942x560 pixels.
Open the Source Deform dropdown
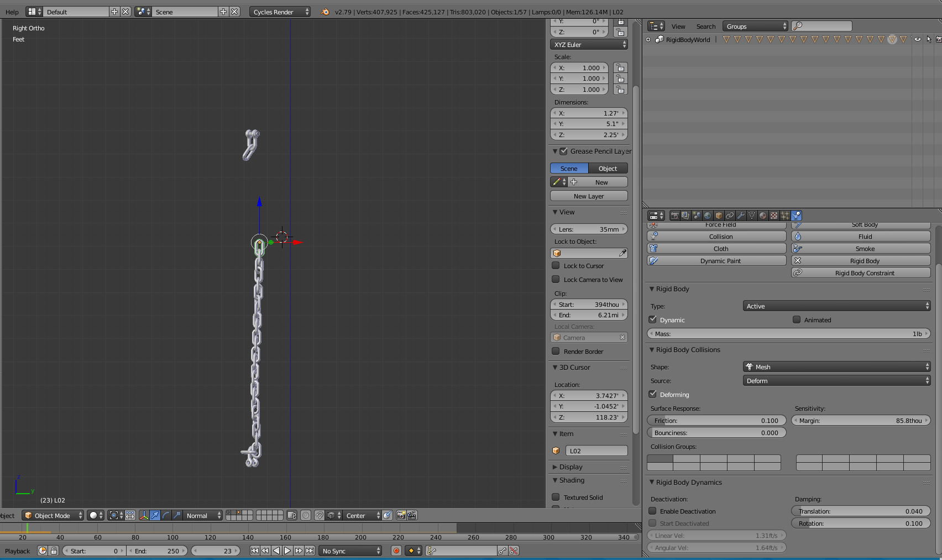point(837,380)
